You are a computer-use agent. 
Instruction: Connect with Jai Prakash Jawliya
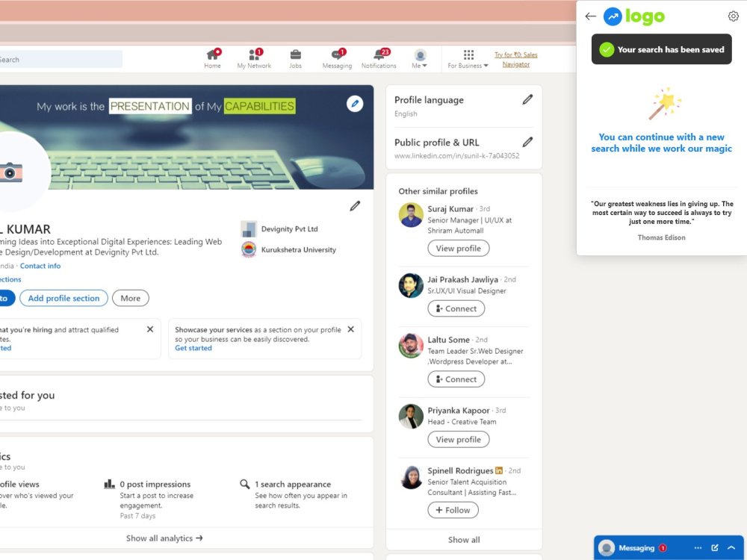click(x=456, y=308)
